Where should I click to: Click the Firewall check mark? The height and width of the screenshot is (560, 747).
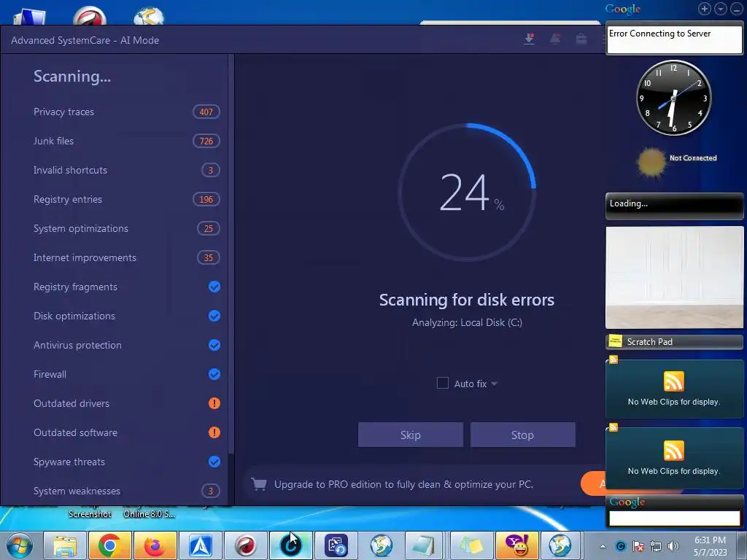214,374
